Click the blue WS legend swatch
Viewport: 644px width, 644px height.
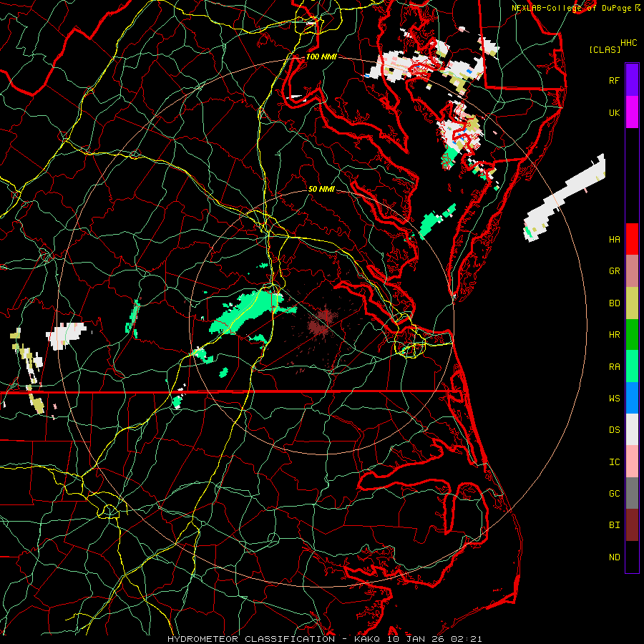point(632,398)
